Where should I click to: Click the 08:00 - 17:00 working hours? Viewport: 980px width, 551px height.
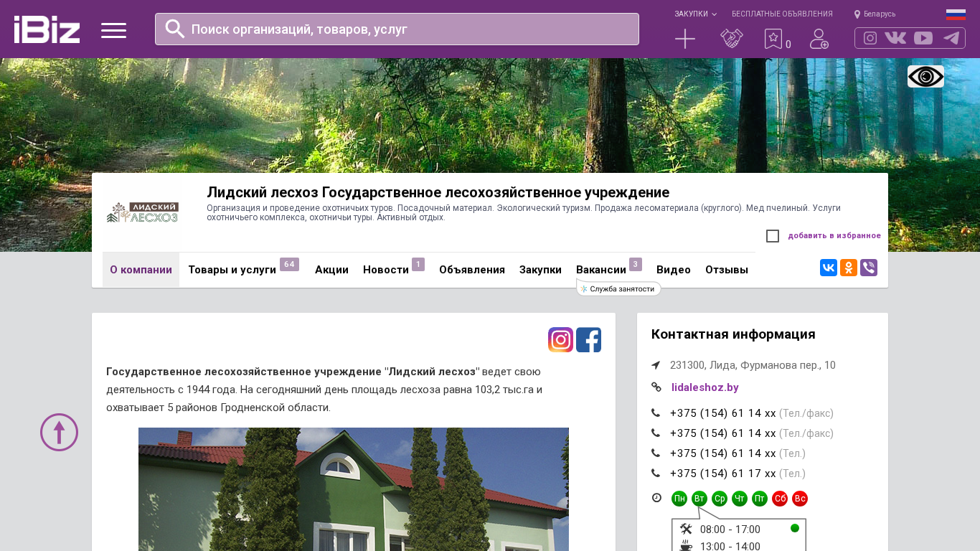(730, 529)
